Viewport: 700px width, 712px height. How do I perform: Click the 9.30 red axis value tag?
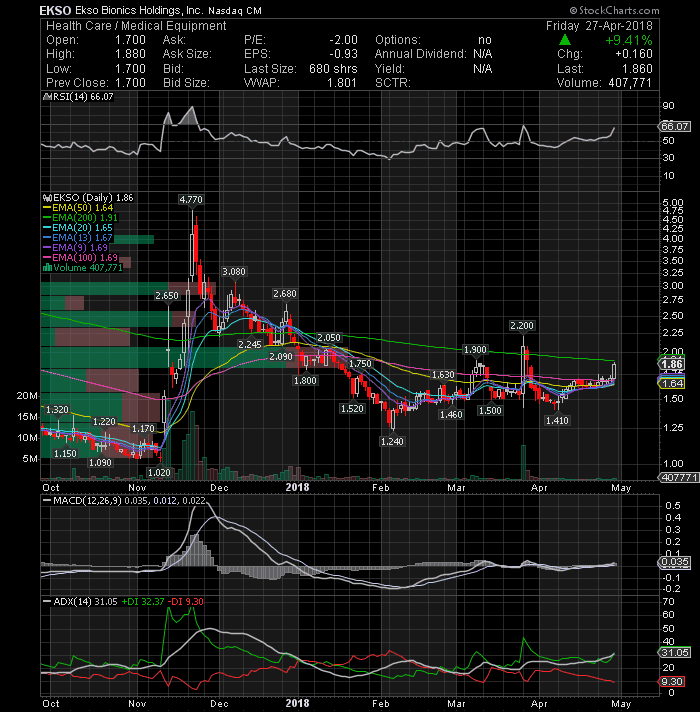(672, 682)
